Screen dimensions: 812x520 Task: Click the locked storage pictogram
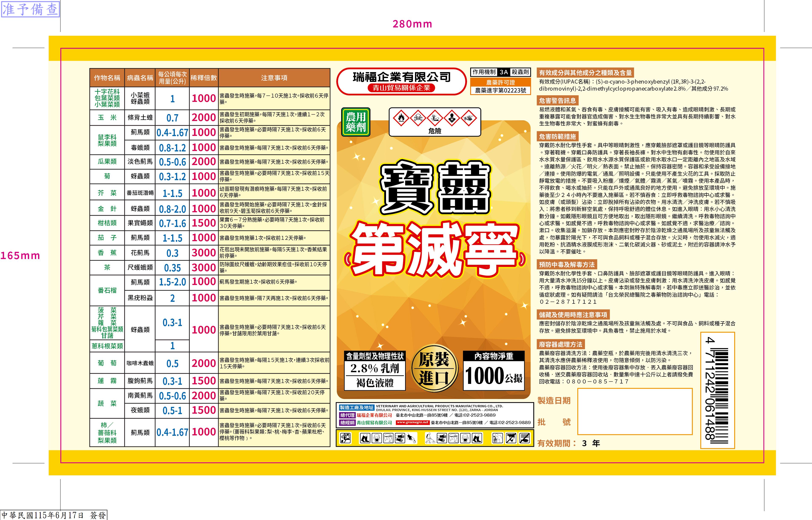(345, 438)
